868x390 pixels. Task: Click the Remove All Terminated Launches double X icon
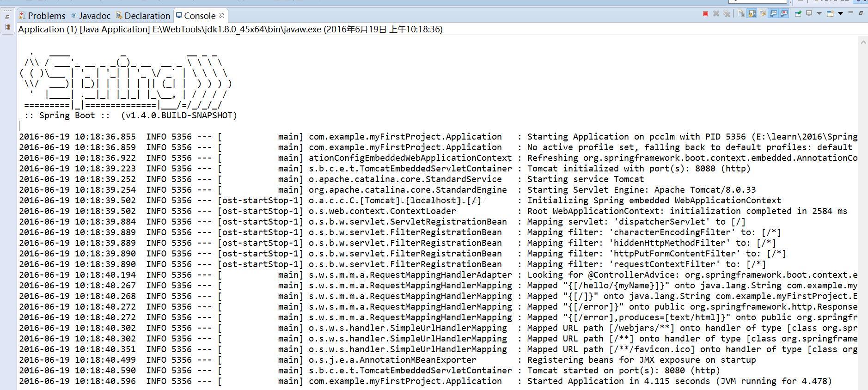[727, 13]
